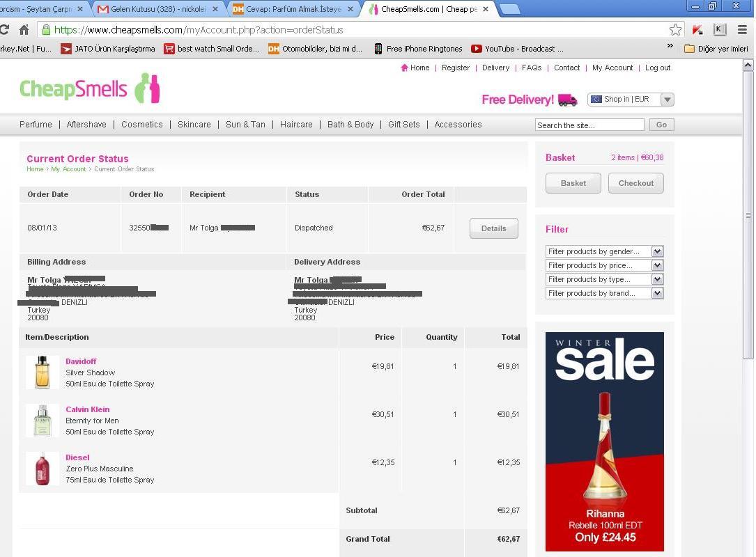Screen dimensions: 756x557
Task: Open the Haircare menu
Action: pyautogui.click(x=296, y=125)
